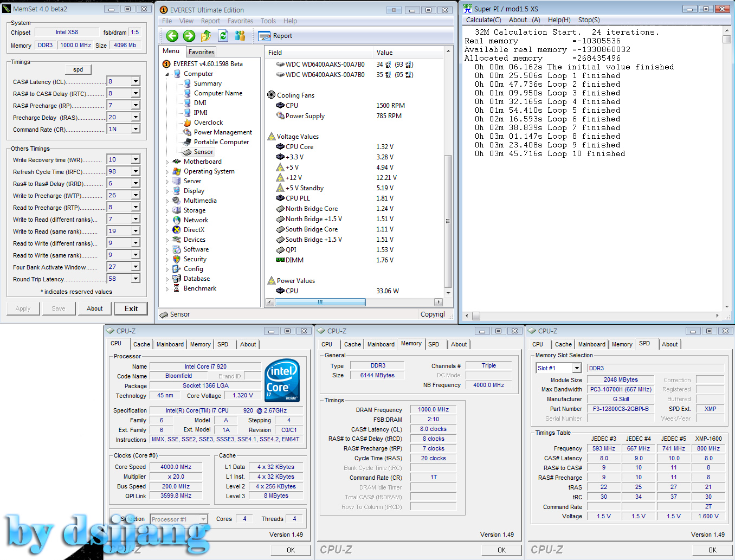This screenshot has width=735, height=560.
Task: Switch to Cache tab in first CPU-Z window
Action: pyautogui.click(x=141, y=344)
